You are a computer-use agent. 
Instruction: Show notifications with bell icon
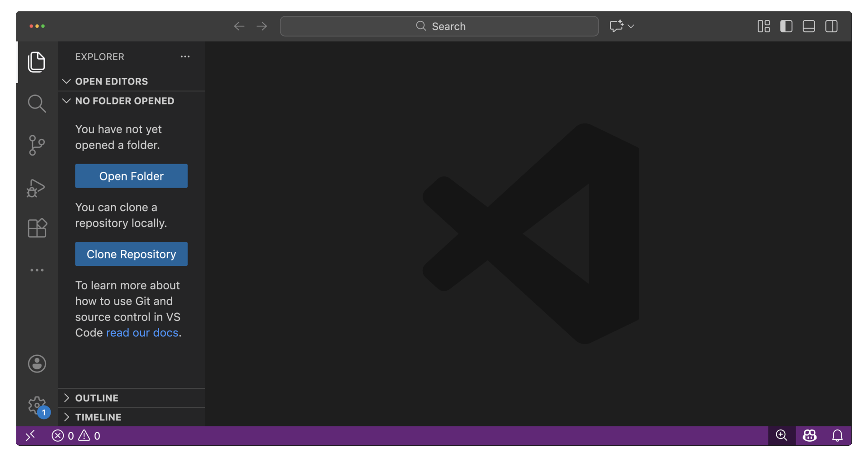pyautogui.click(x=837, y=436)
